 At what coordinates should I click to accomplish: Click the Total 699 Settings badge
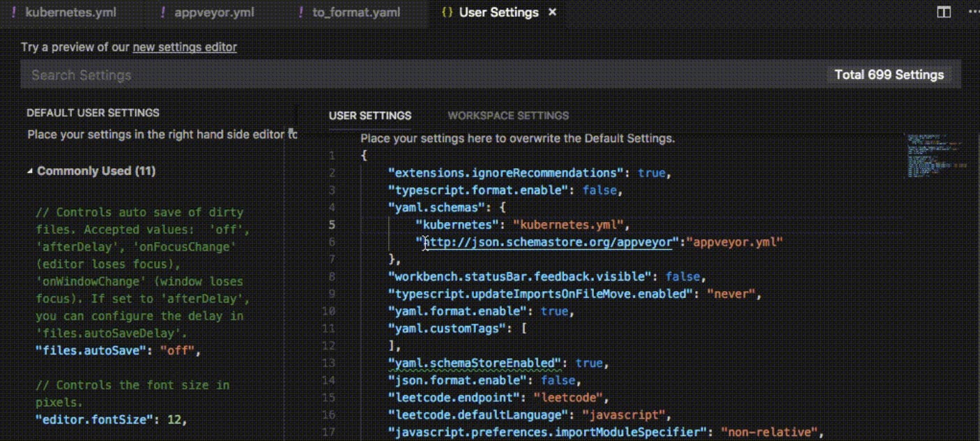[889, 75]
